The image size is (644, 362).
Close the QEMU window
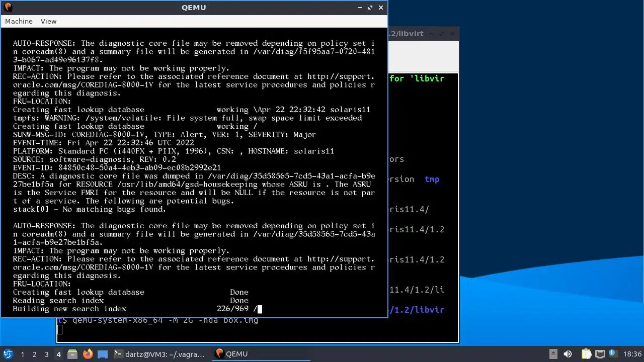point(381,8)
